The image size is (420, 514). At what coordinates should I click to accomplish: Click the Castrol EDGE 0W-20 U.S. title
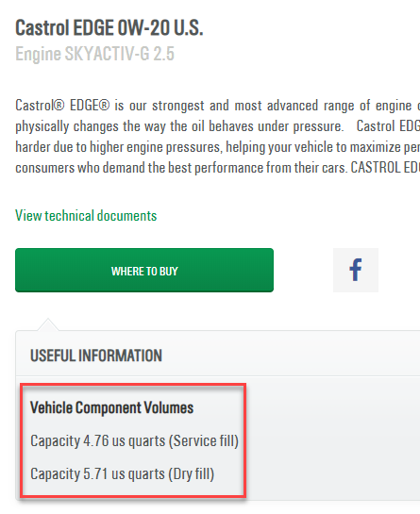(x=109, y=28)
